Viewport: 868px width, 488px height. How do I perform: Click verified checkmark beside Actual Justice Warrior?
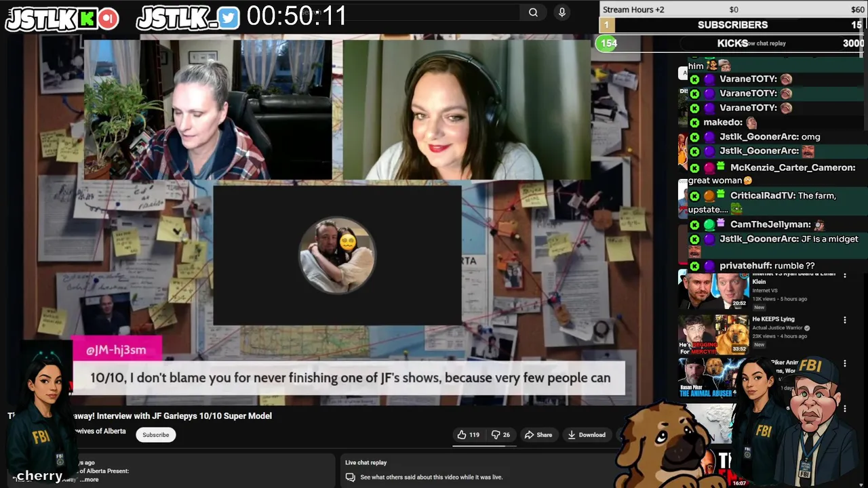pyautogui.click(x=806, y=328)
